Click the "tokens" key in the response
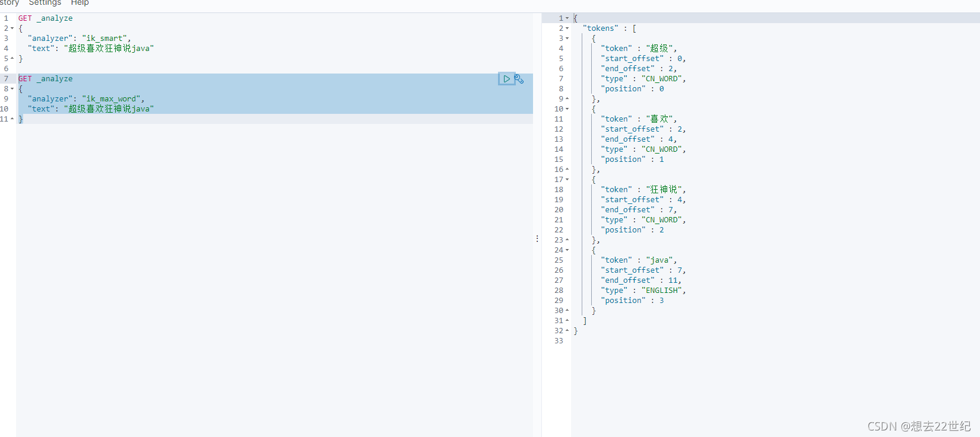 (600, 28)
